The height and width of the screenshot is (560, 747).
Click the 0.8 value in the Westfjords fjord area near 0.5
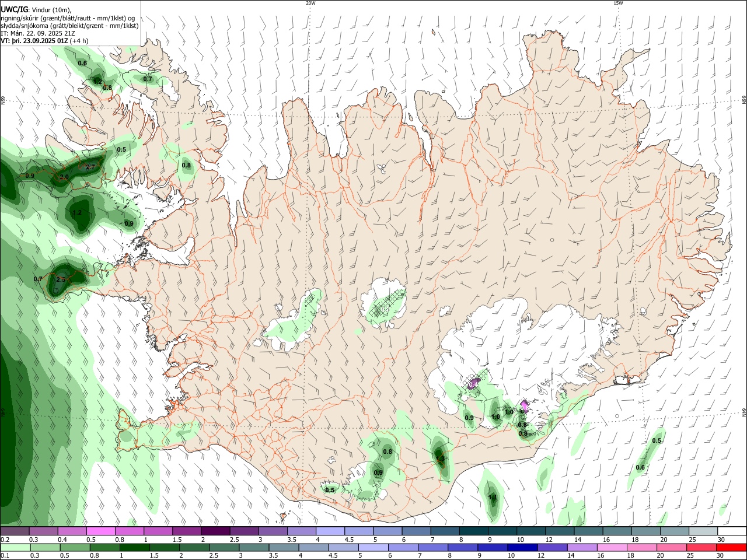tap(186, 165)
